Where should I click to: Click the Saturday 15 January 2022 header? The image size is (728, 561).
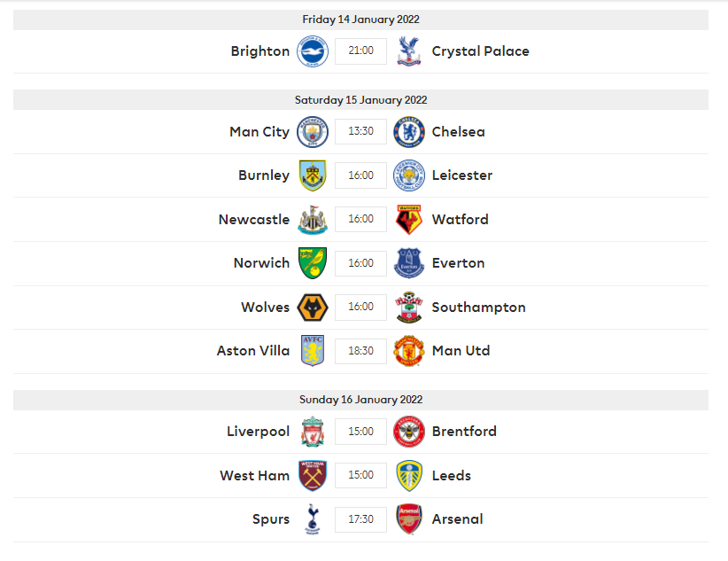point(360,100)
